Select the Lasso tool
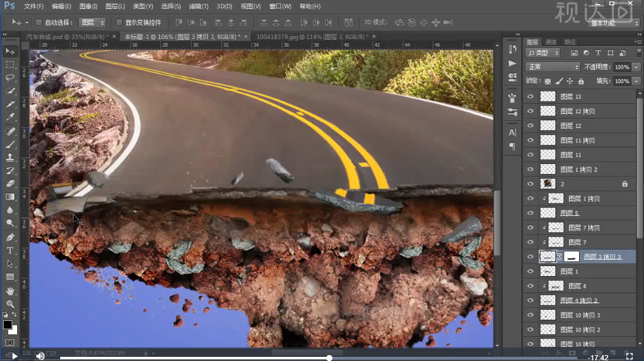The image size is (644, 361). pyautogui.click(x=10, y=78)
